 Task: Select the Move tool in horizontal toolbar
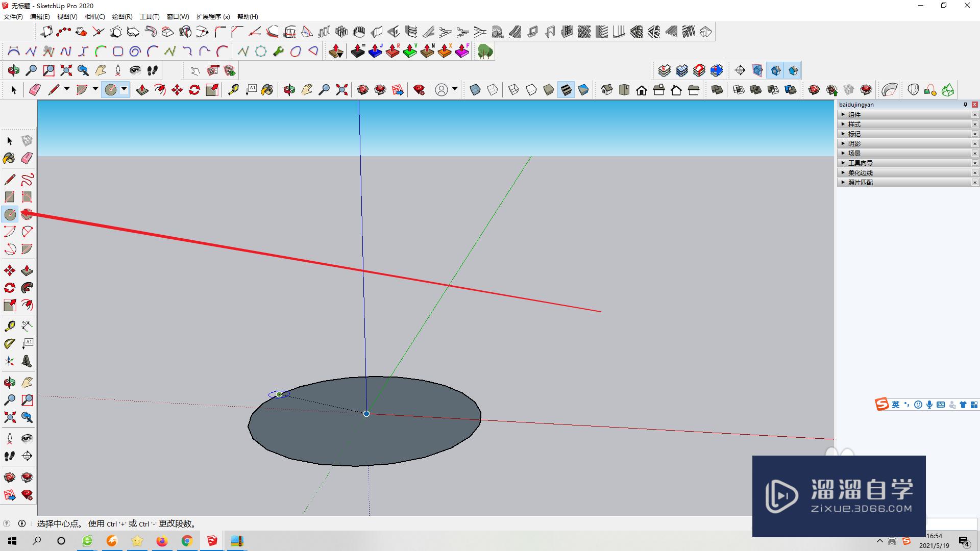pos(177,90)
